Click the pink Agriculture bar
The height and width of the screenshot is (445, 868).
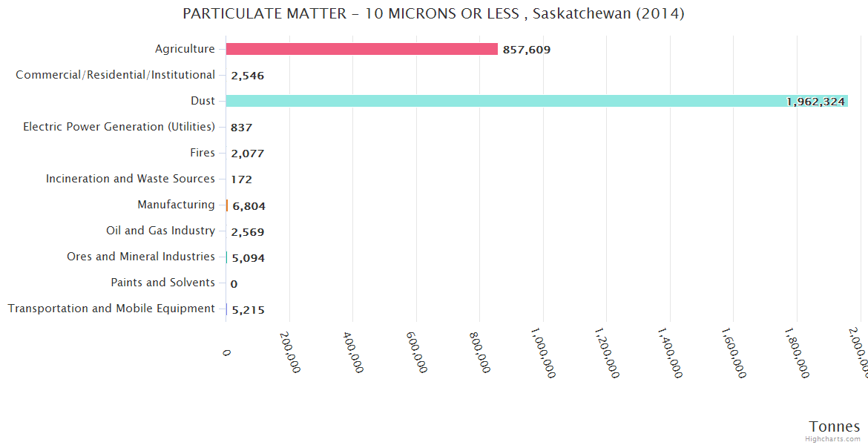361,49
